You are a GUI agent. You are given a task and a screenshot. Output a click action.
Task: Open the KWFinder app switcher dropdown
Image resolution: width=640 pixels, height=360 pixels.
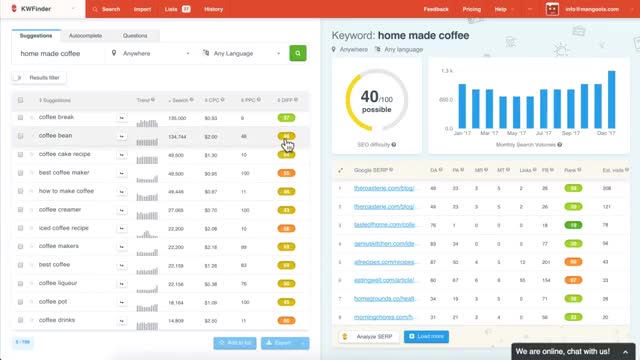tap(73, 9)
